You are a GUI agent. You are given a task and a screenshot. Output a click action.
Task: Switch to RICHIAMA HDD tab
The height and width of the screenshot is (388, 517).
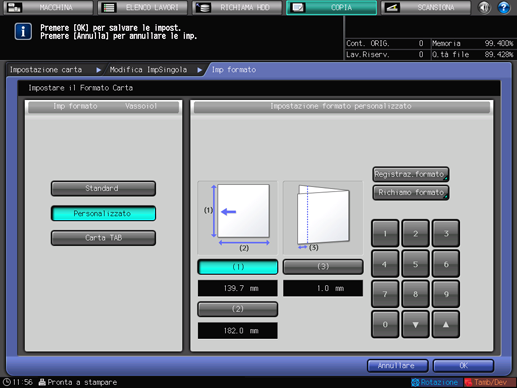pos(237,7)
